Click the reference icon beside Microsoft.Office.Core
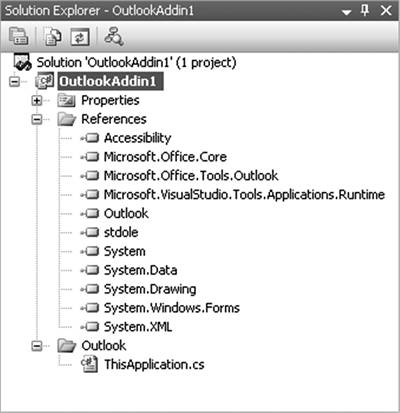 (x=90, y=157)
